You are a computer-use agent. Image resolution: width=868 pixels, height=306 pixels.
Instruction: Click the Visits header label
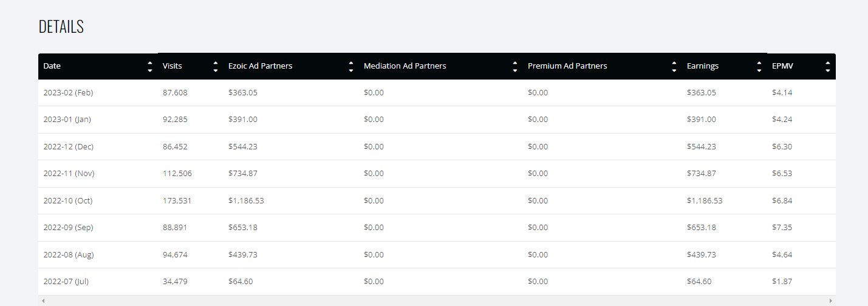point(173,66)
